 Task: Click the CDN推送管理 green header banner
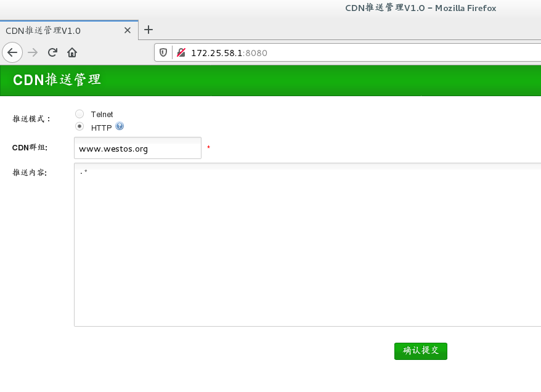click(x=57, y=80)
